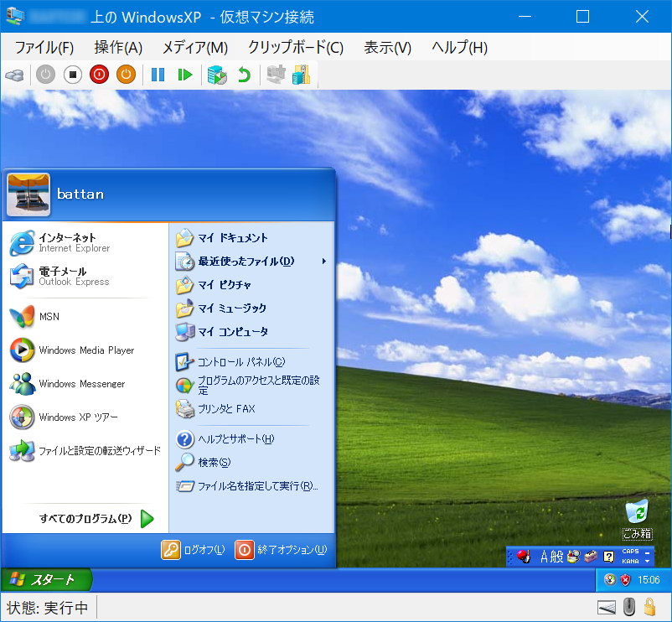This screenshot has height=622, width=672.
Task: Open ヘルプとサポート(H)
Action: 251,439
